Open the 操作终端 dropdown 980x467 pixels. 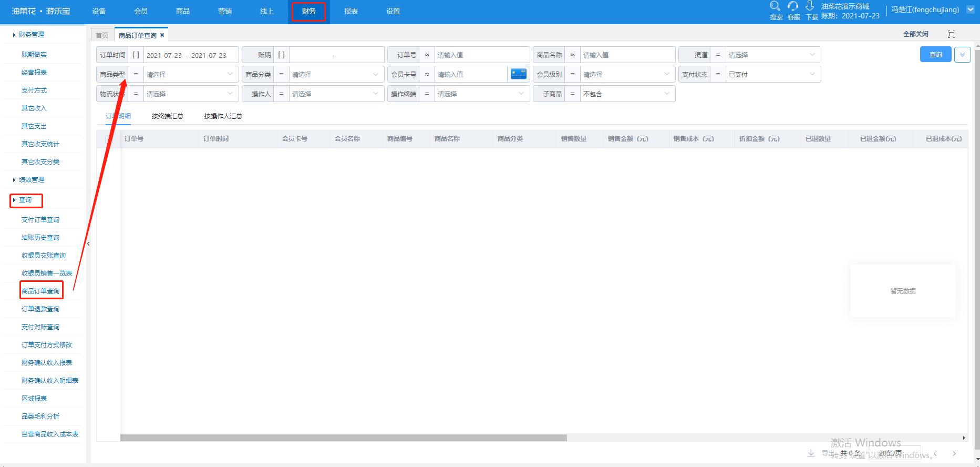coord(482,94)
